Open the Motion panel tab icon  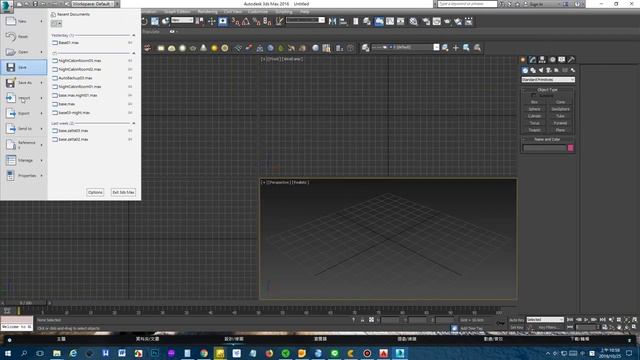point(552,60)
